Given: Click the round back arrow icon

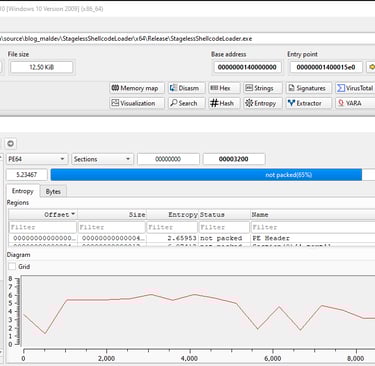Looking at the screenshot, I should pyautogui.click(x=10, y=144).
